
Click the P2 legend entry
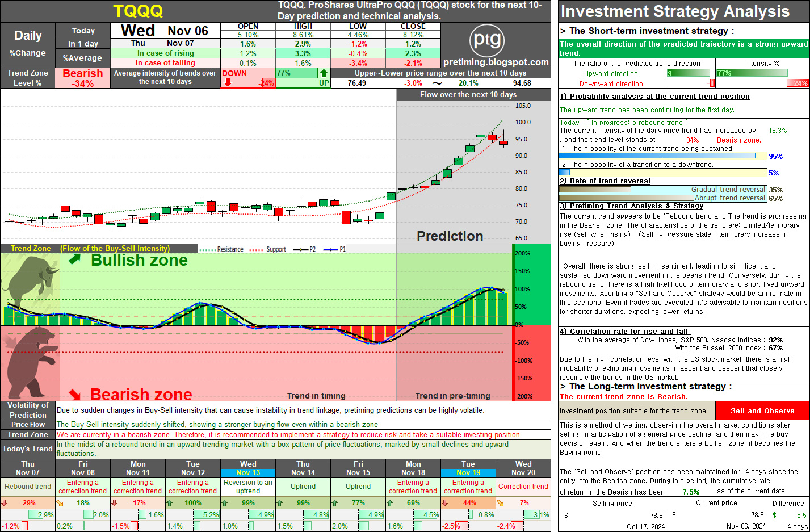304,249
